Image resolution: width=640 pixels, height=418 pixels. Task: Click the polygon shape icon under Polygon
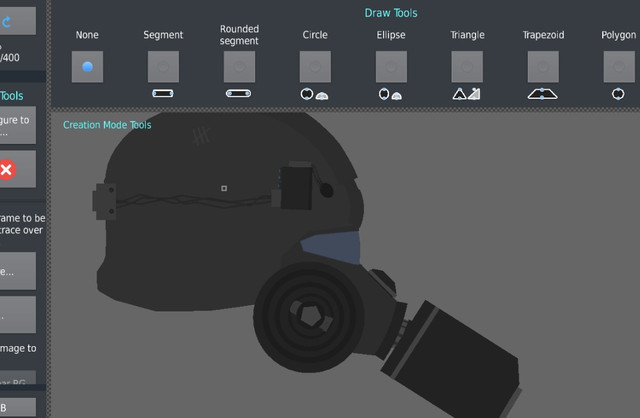click(x=618, y=94)
